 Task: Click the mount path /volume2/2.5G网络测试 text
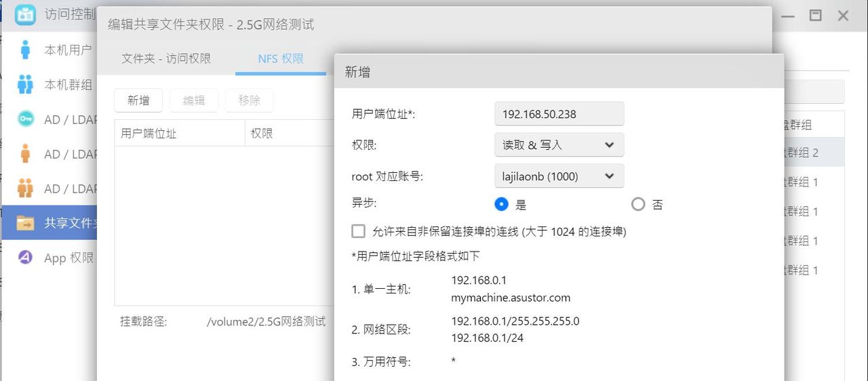[x=266, y=321]
